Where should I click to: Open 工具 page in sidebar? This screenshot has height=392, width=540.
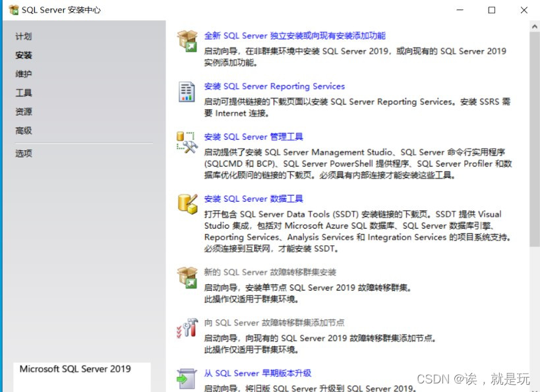pos(24,93)
